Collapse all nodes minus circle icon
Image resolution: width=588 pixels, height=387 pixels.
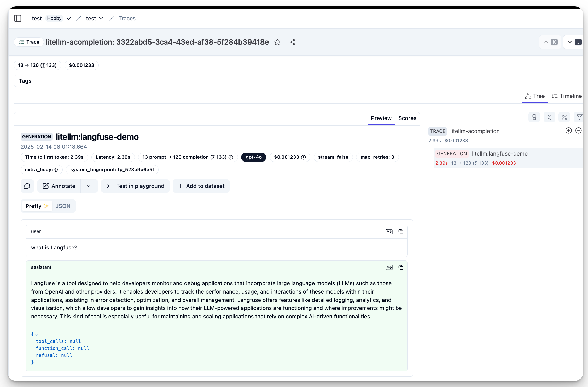[578, 131]
